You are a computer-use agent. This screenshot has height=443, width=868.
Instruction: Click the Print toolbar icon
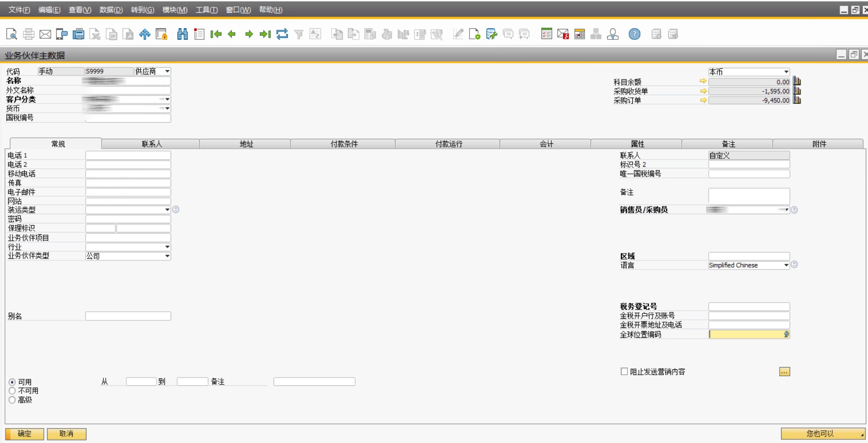(x=28, y=34)
